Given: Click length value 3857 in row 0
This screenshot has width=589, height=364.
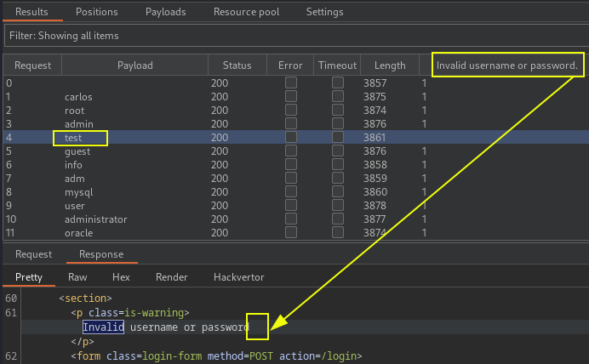Looking at the screenshot, I should (x=375, y=83).
